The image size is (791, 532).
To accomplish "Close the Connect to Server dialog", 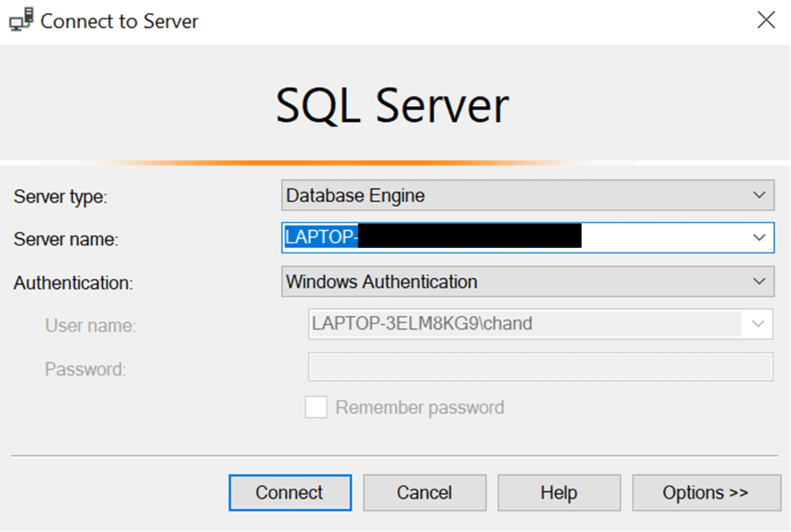I will [766, 20].
